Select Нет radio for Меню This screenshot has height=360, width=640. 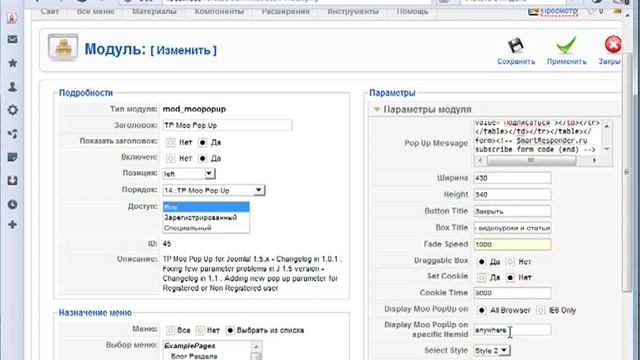(200, 330)
